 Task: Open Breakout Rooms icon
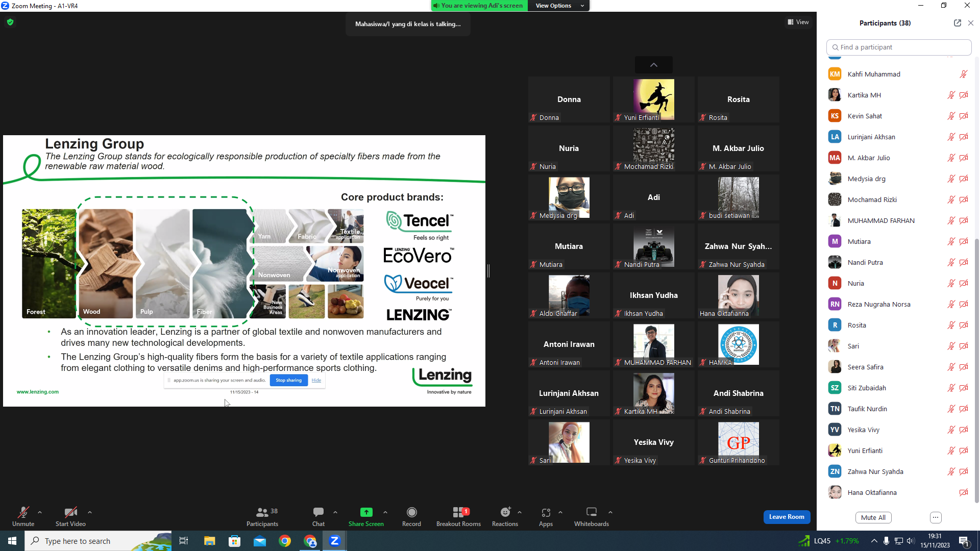pyautogui.click(x=458, y=512)
